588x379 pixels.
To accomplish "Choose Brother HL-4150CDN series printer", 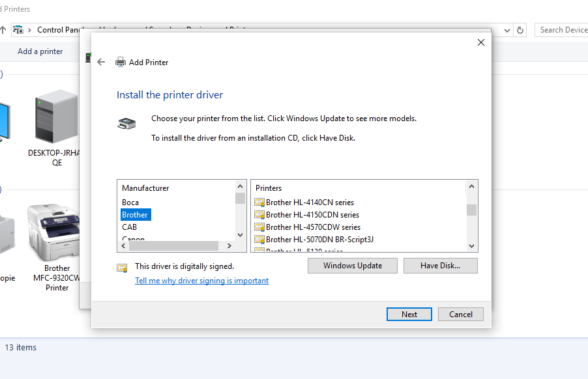I will pos(312,215).
